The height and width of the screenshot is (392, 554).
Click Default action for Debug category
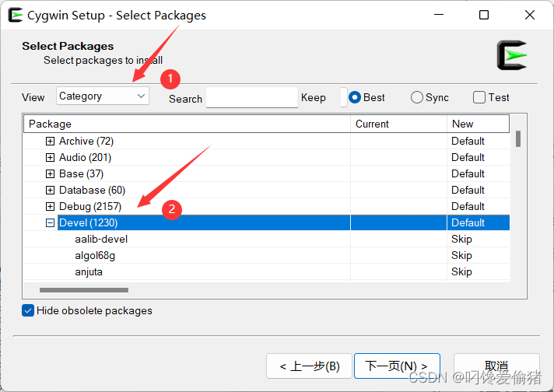pyautogui.click(x=468, y=207)
